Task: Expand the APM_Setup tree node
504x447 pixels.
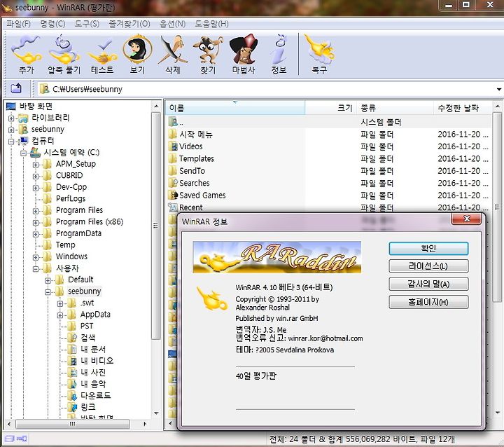Action: tap(36, 165)
